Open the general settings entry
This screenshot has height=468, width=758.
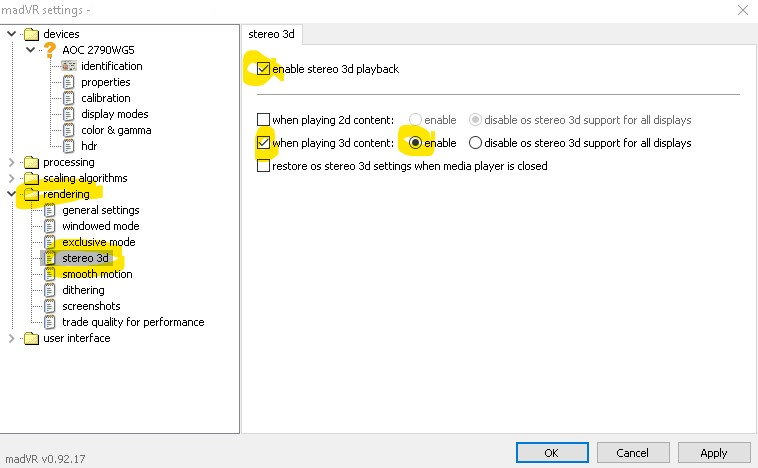101,210
